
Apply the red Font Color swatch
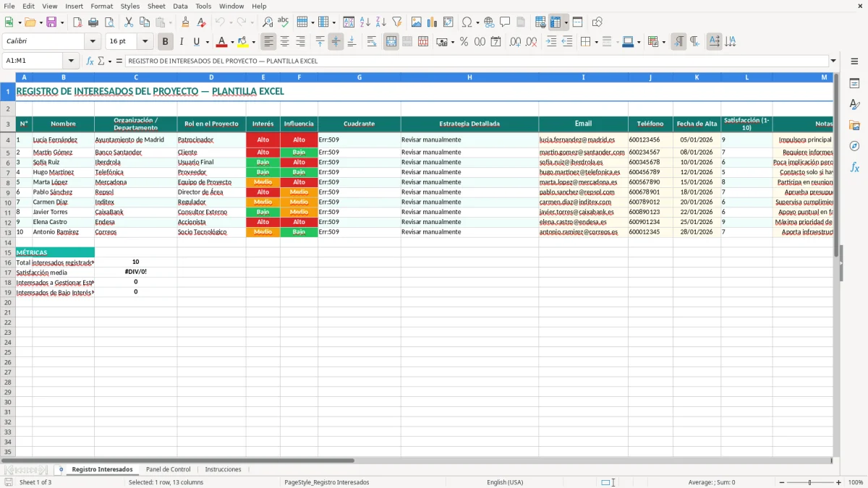tap(222, 42)
